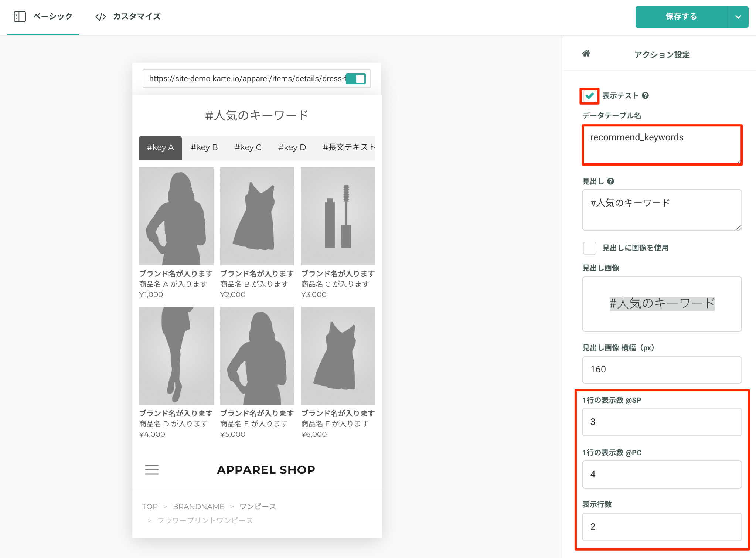Click the help icon beside 見出し label
756x558 pixels.
610,181
